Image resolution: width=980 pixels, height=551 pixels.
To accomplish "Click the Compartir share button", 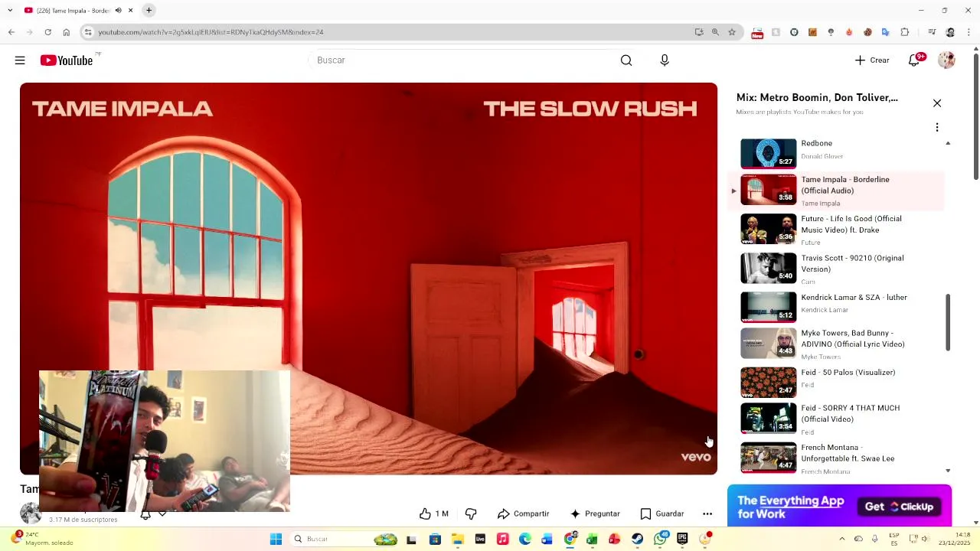I will pyautogui.click(x=523, y=514).
